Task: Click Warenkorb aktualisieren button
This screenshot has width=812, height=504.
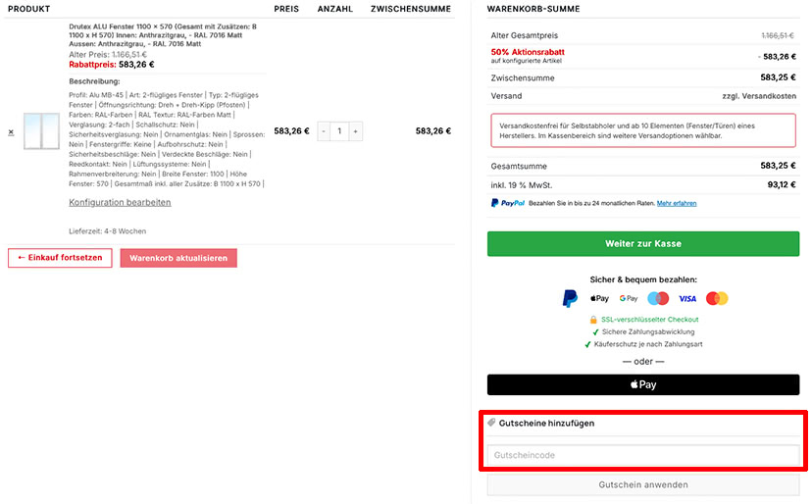Action: coord(178,258)
